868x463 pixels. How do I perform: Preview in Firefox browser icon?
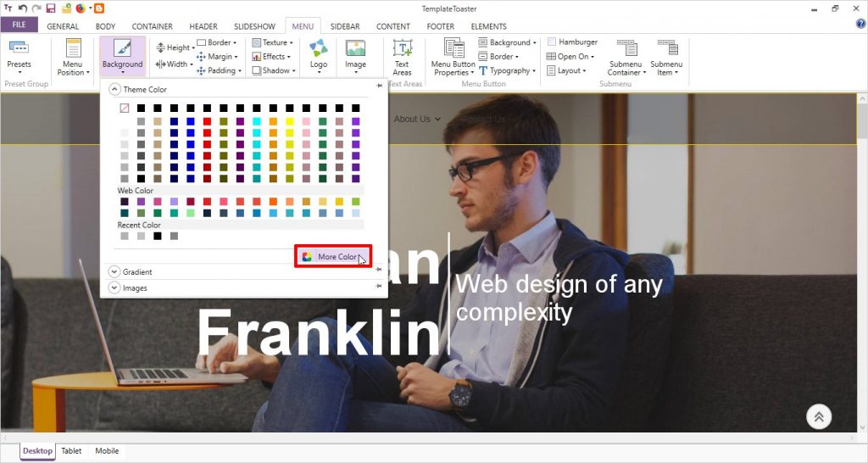81,8
